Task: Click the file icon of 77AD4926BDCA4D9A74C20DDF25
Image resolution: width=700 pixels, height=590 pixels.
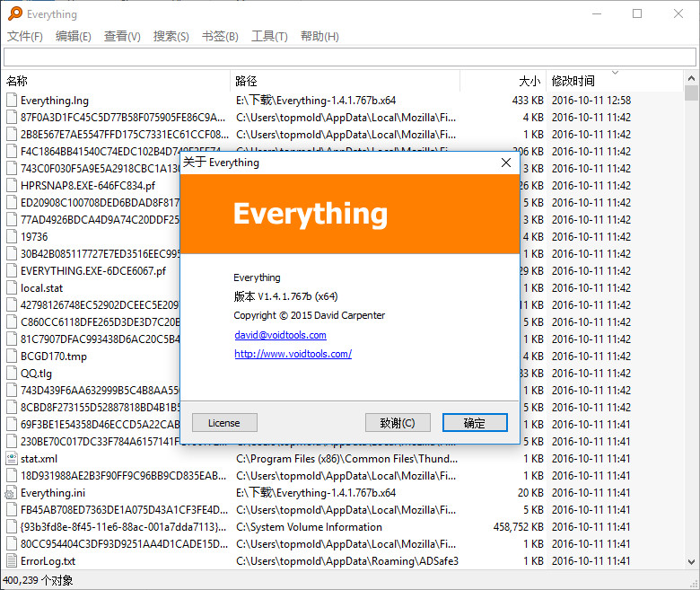Action: click(x=12, y=220)
